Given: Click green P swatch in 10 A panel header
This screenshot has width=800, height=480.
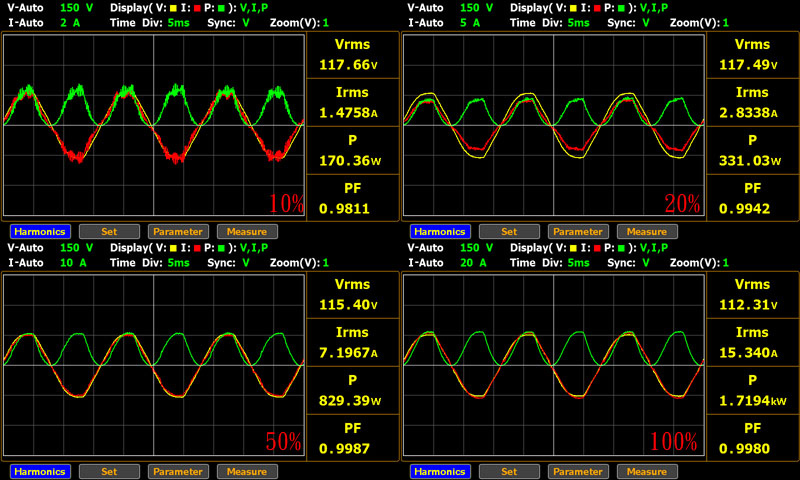Looking at the screenshot, I should [x=221, y=248].
